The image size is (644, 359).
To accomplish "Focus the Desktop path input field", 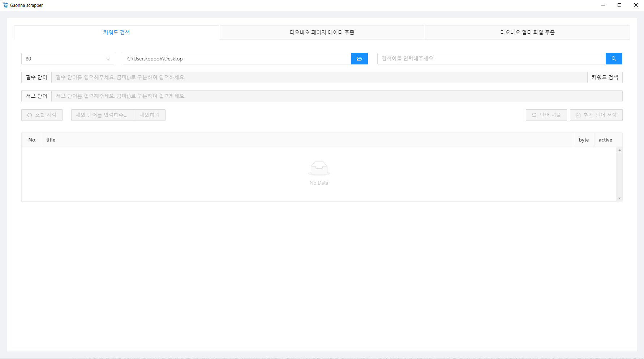I will [237, 59].
